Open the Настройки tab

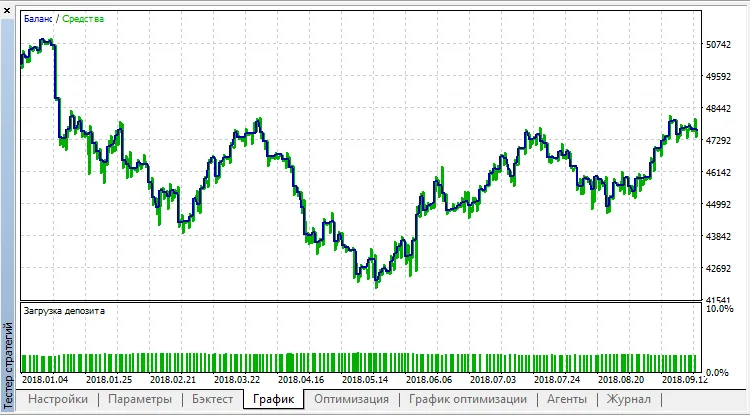pos(58,399)
